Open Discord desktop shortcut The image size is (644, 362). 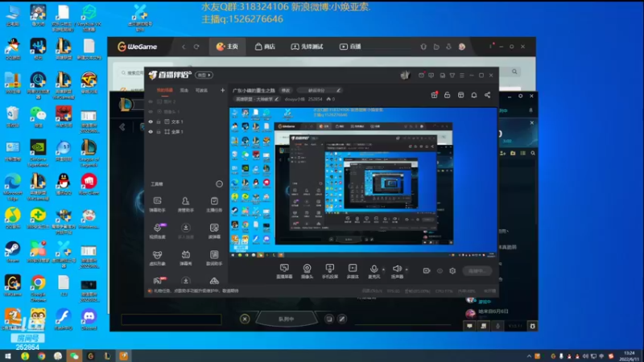[89, 320]
